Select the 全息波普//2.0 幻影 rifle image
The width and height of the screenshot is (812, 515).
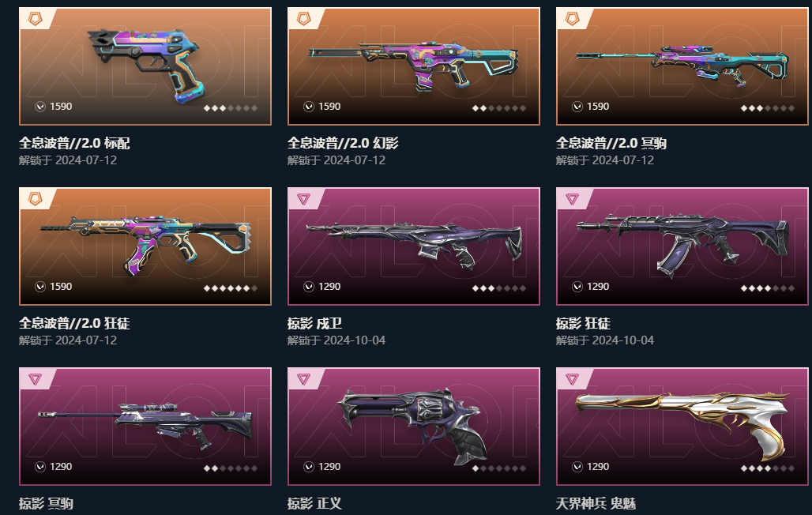click(413, 66)
